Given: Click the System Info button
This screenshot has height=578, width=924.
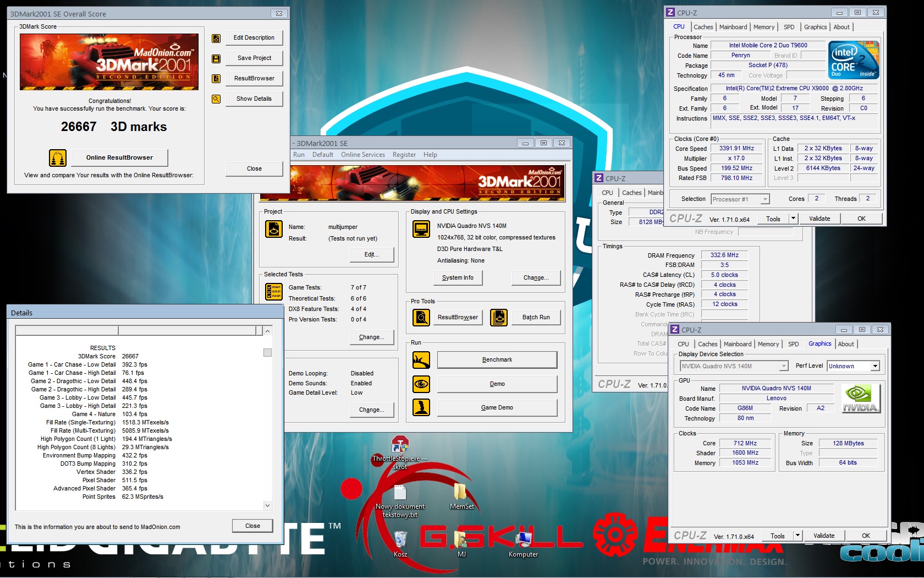Looking at the screenshot, I should 458,278.
